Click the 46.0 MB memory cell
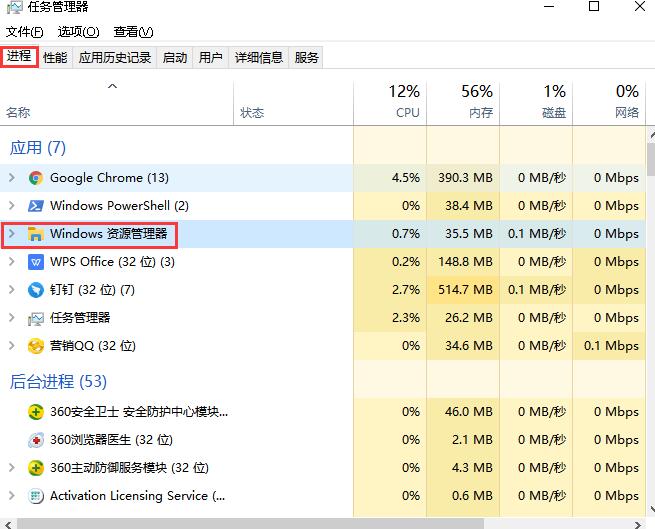Screen dimensions: 655x529 463,412
